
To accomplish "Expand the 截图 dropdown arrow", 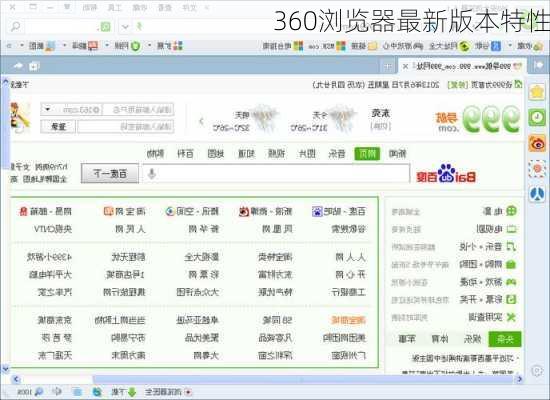I will tap(22, 46).
